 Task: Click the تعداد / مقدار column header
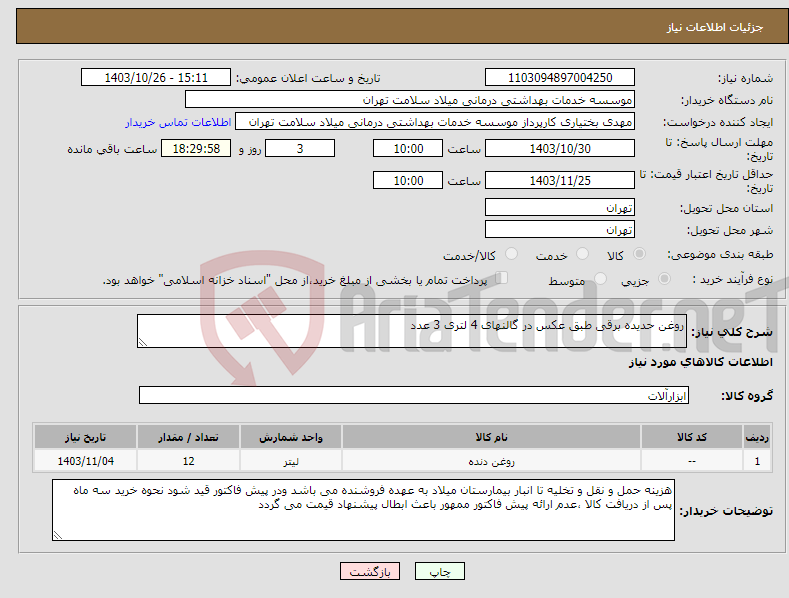coord(188,437)
